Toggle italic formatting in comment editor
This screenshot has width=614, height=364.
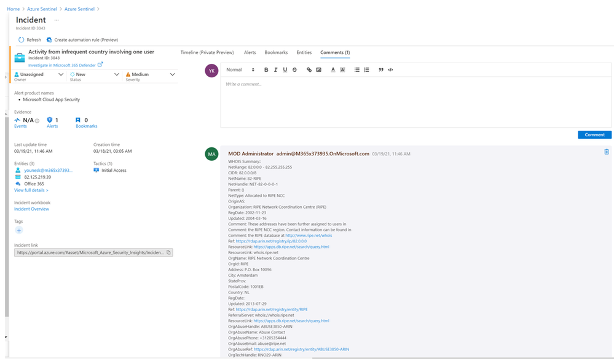coord(276,70)
